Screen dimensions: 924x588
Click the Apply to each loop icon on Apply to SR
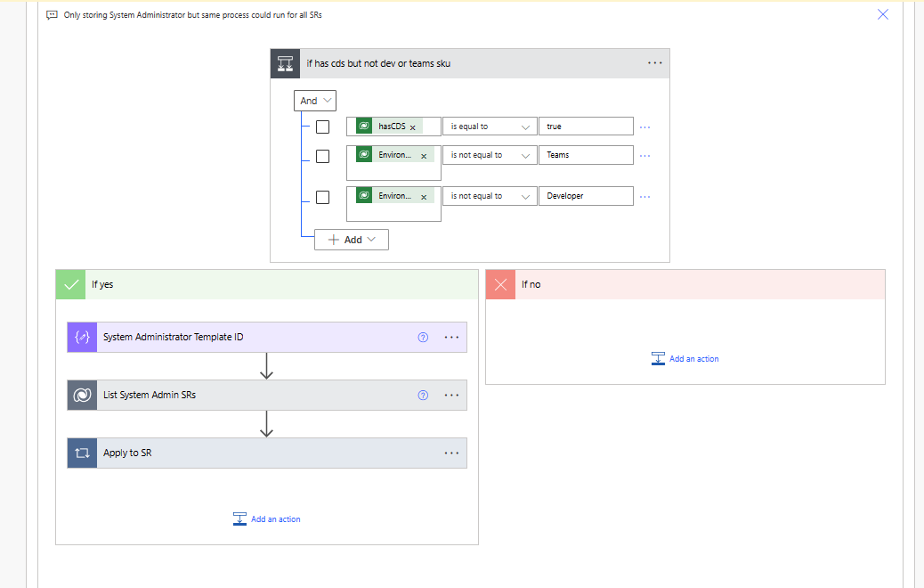[x=81, y=453]
